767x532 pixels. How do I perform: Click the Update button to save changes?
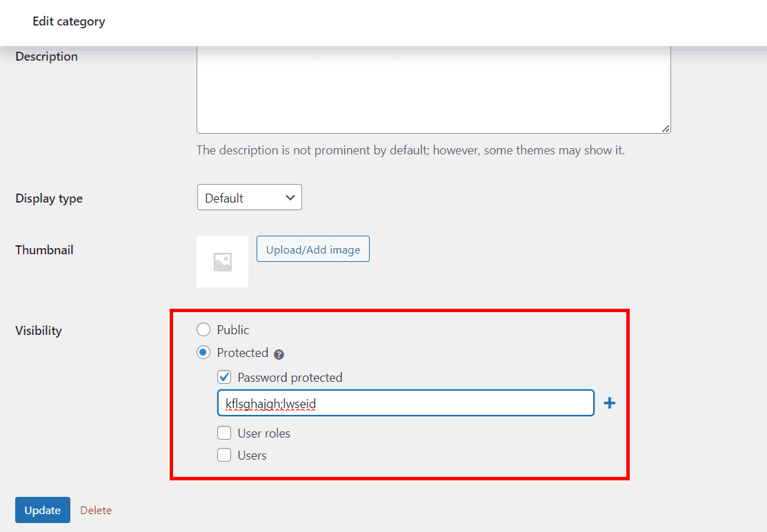(x=42, y=510)
